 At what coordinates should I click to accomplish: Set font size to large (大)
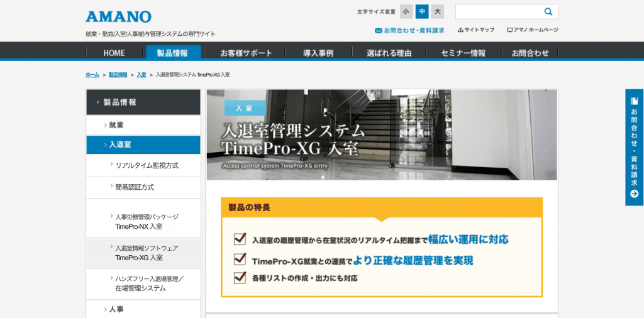438,11
